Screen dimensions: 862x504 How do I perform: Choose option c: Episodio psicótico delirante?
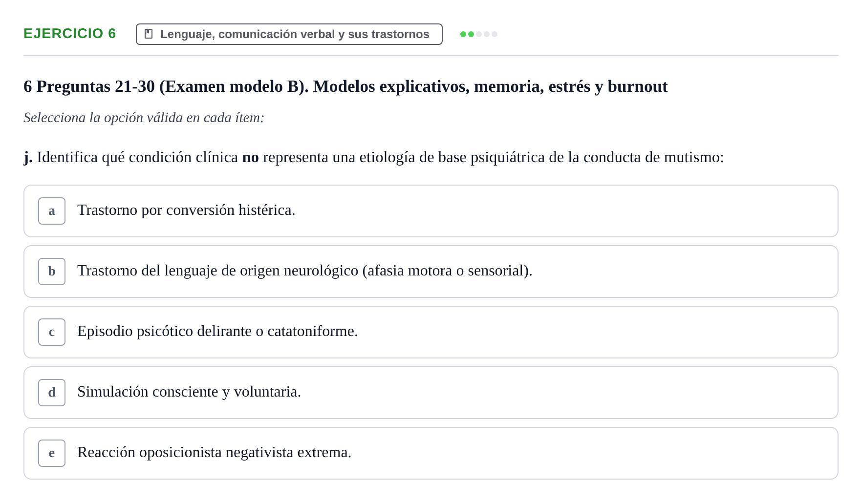(431, 332)
